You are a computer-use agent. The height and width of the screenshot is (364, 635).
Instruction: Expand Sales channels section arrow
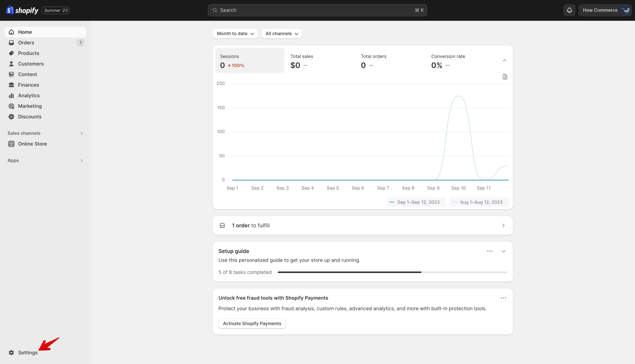point(81,133)
